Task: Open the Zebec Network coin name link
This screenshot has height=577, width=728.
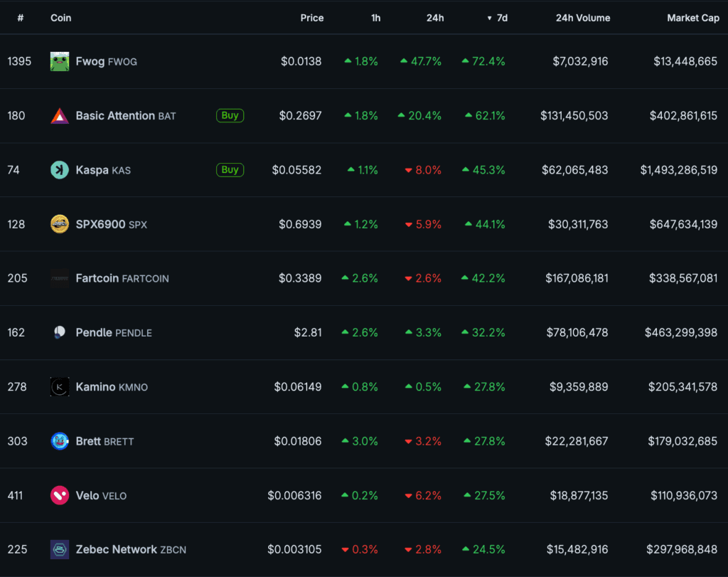Action: pos(117,549)
